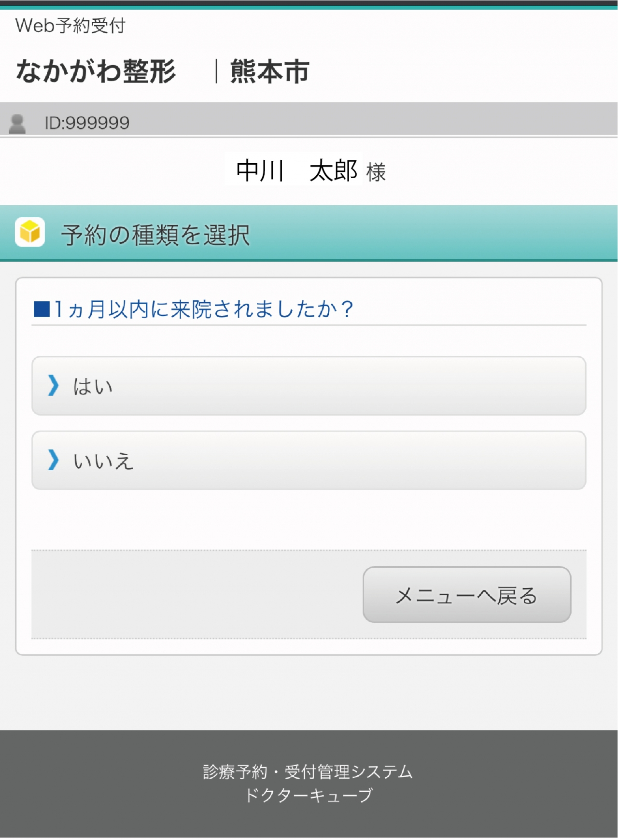Click the 予約の種類を選択 section heading
Viewport: 618px width, 840px height.
[x=155, y=235]
